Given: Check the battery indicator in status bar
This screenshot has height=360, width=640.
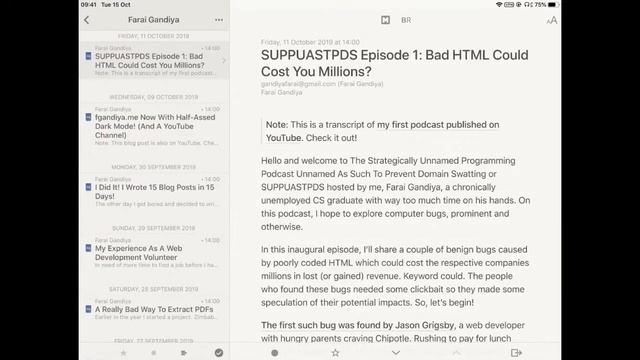Looking at the screenshot, I should (552, 4).
